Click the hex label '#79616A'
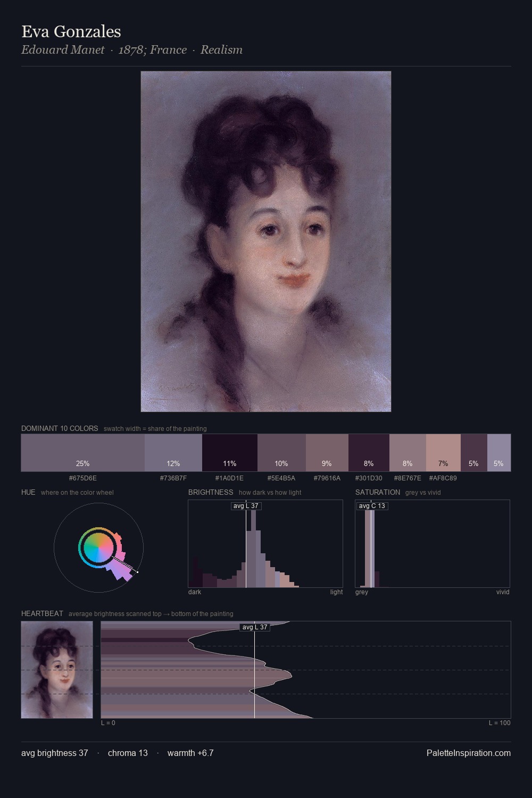532x798 pixels. click(x=327, y=478)
